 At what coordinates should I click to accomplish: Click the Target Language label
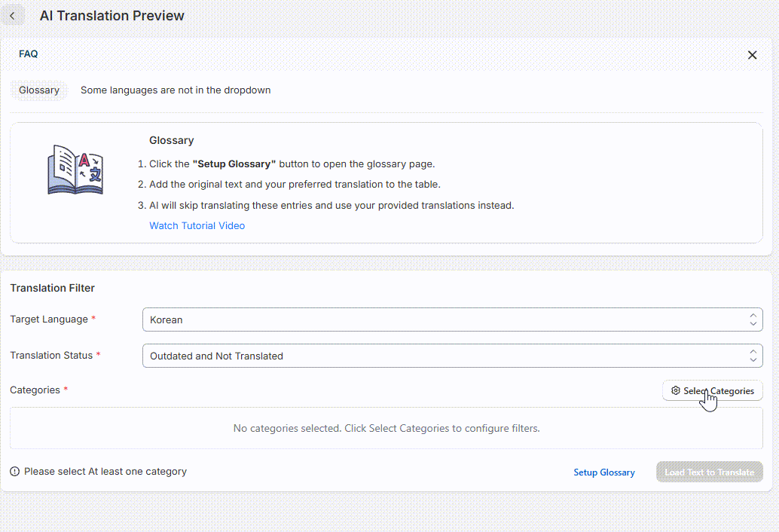[49, 320]
